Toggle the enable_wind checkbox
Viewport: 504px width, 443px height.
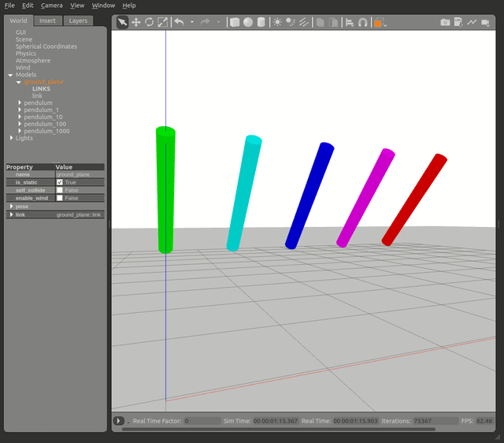click(60, 198)
